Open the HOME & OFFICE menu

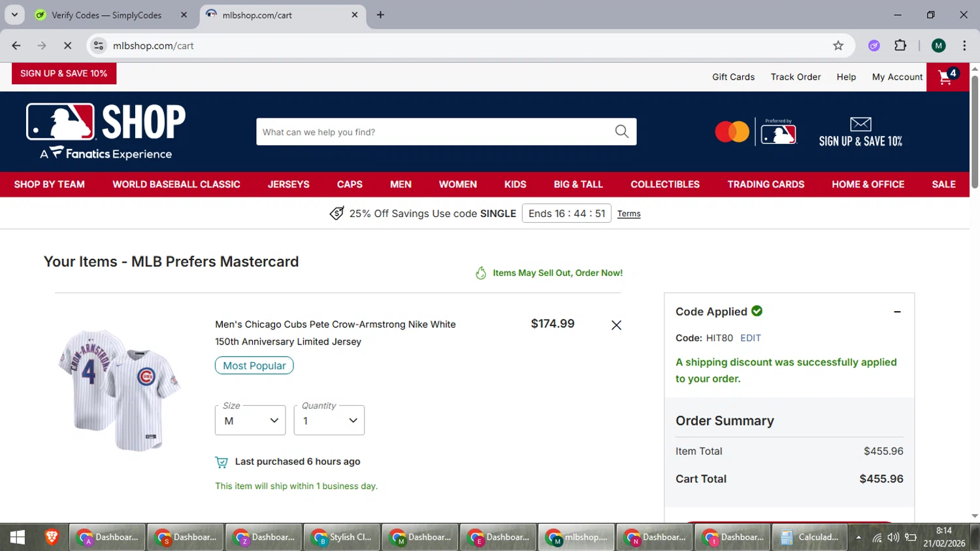pos(868,184)
